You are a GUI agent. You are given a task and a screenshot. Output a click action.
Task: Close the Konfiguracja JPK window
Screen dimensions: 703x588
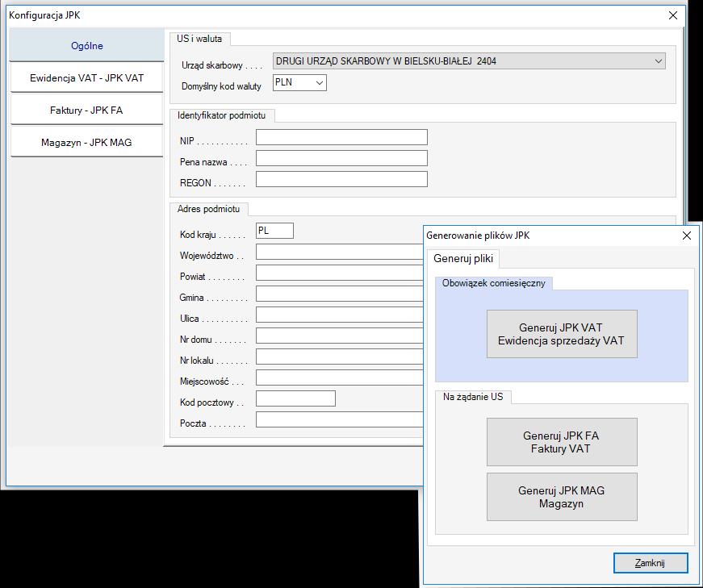coord(673,15)
